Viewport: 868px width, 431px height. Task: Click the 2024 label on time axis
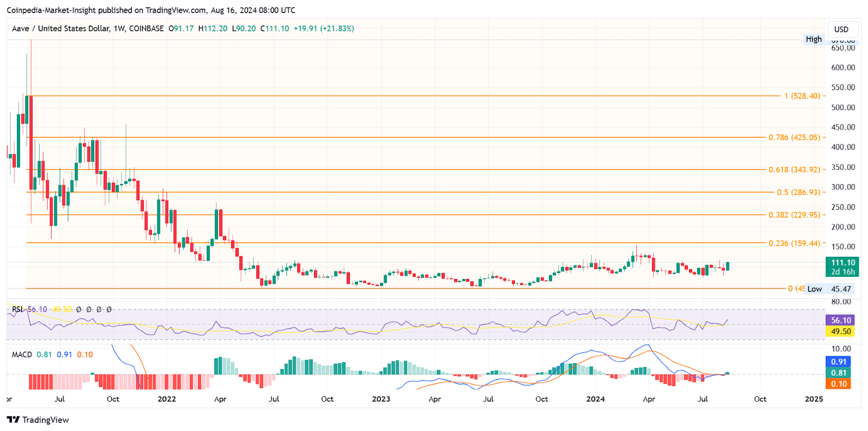coord(595,399)
